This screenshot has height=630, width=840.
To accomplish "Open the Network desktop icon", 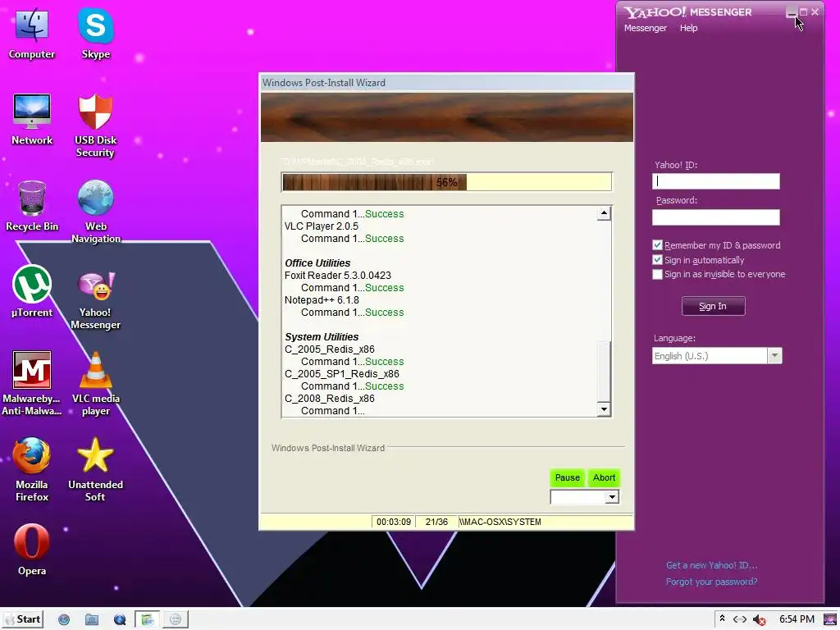I will click(32, 119).
